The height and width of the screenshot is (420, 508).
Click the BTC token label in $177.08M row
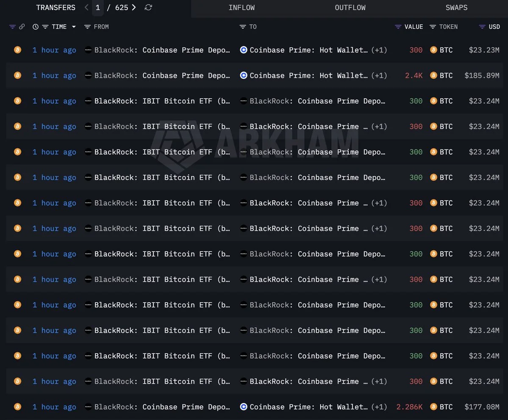click(x=446, y=407)
